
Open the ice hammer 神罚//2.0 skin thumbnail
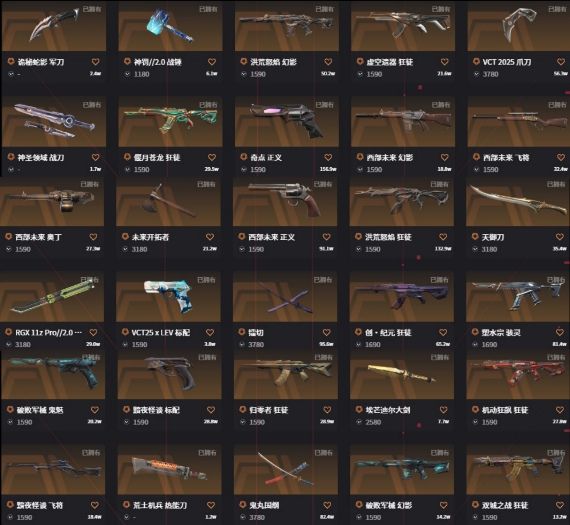[170, 26]
